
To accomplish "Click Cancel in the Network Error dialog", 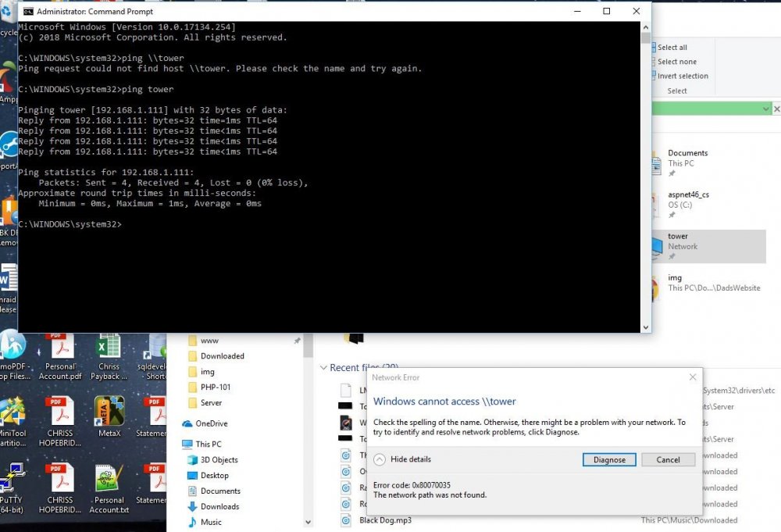I will pos(668,459).
